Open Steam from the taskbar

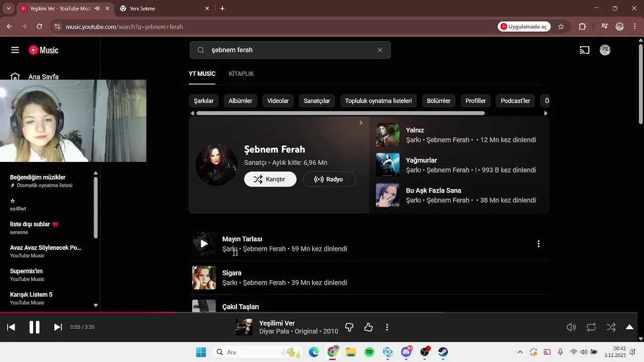point(443,352)
